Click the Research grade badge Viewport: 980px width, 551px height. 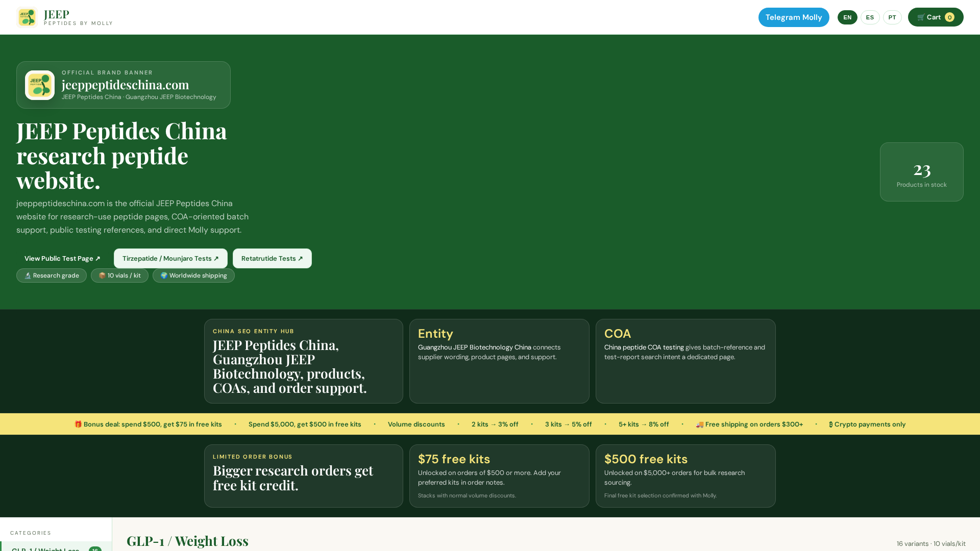[x=52, y=275]
